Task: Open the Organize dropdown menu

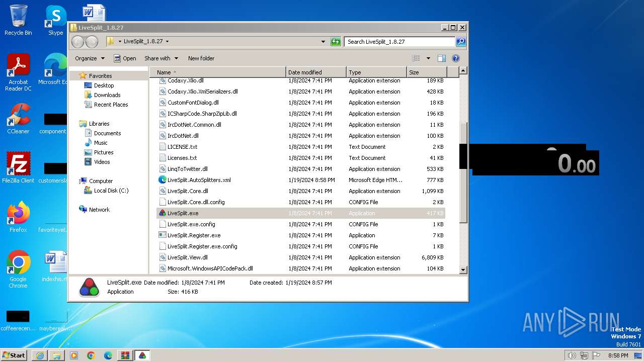Action: 90,58
